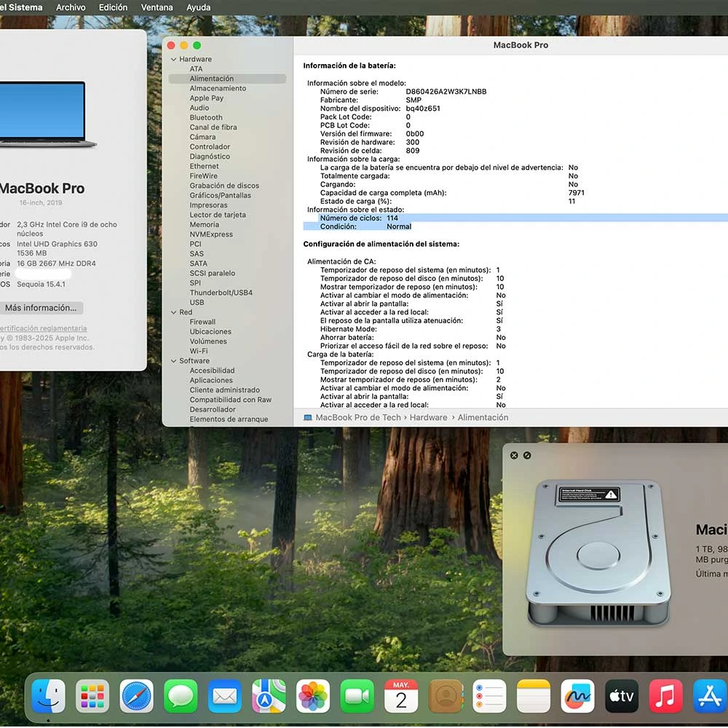728x728 pixels.
Task: Open the Safari browser in the Dock
Action: pyautogui.click(x=137, y=696)
